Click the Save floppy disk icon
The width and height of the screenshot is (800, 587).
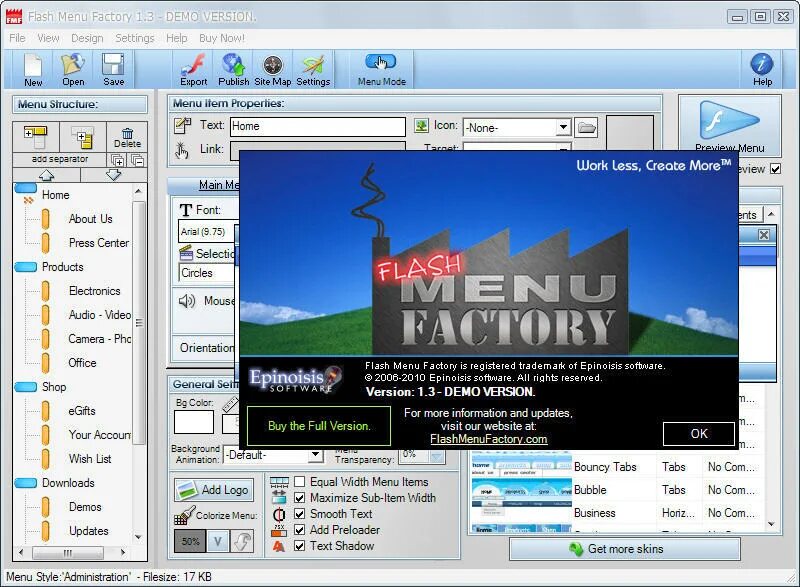113,70
